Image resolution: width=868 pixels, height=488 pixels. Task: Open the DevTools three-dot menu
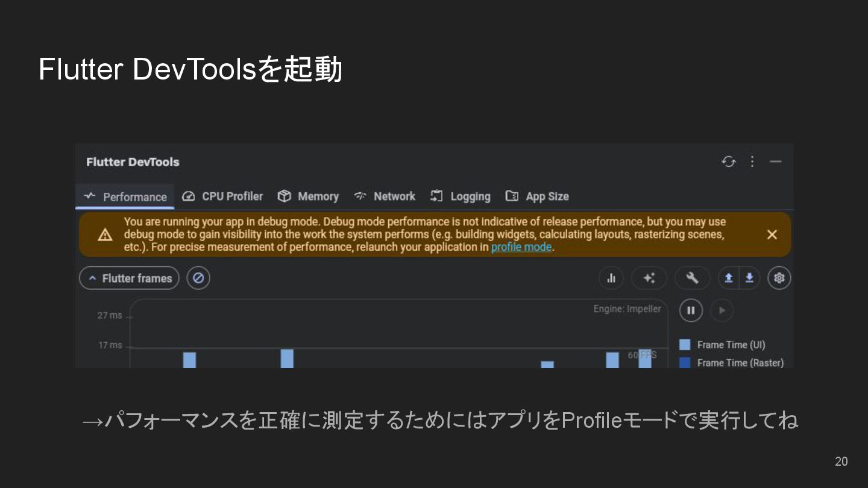[752, 161]
